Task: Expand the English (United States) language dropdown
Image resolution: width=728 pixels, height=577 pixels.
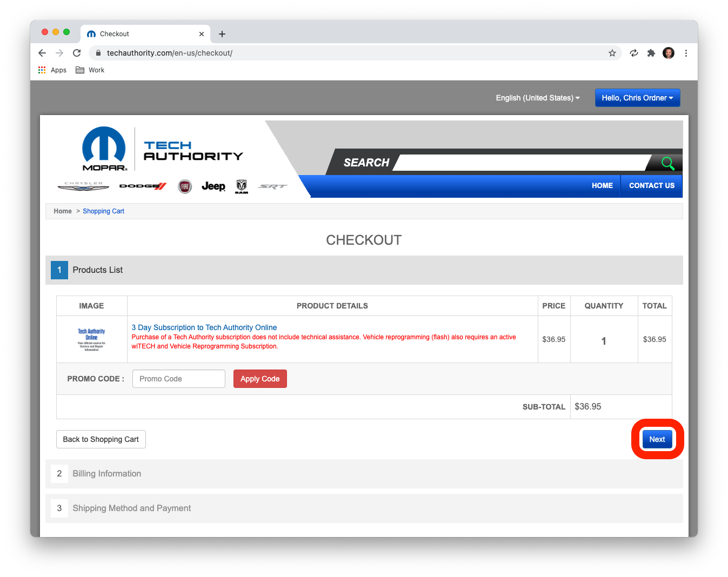Action: click(538, 98)
